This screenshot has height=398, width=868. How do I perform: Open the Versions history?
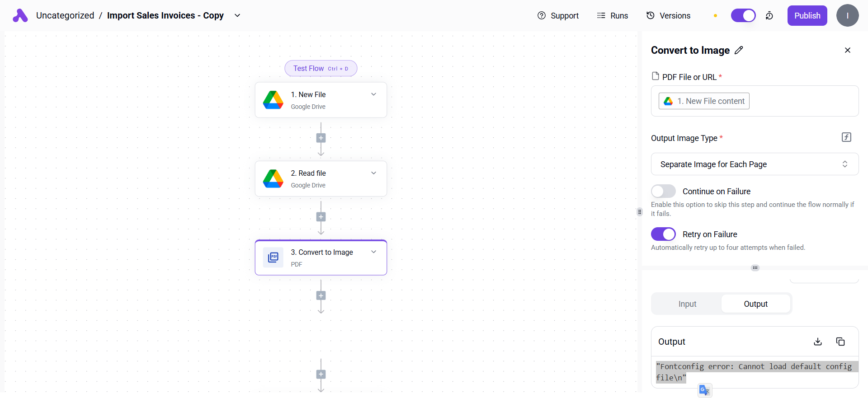pos(668,15)
